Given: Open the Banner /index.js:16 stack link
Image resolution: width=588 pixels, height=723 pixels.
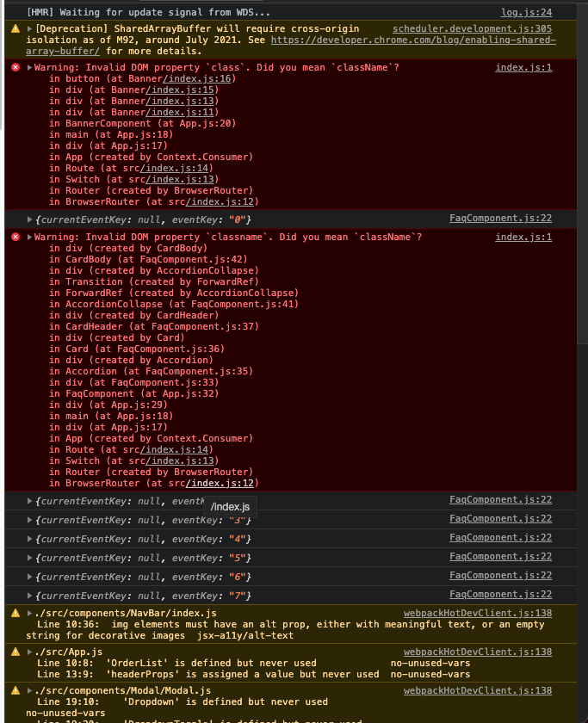Looking at the screenshot, I should click(197, 79).
